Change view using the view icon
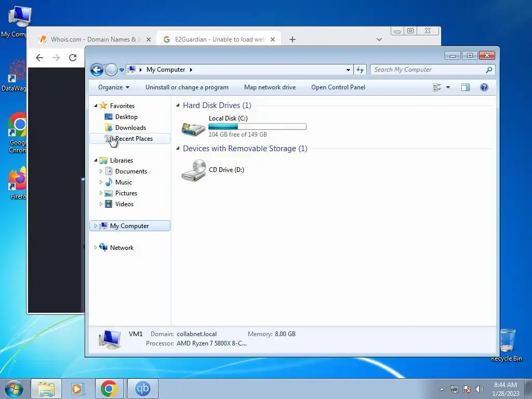Screen dimensions: 532x399 [x=437, y=87]
